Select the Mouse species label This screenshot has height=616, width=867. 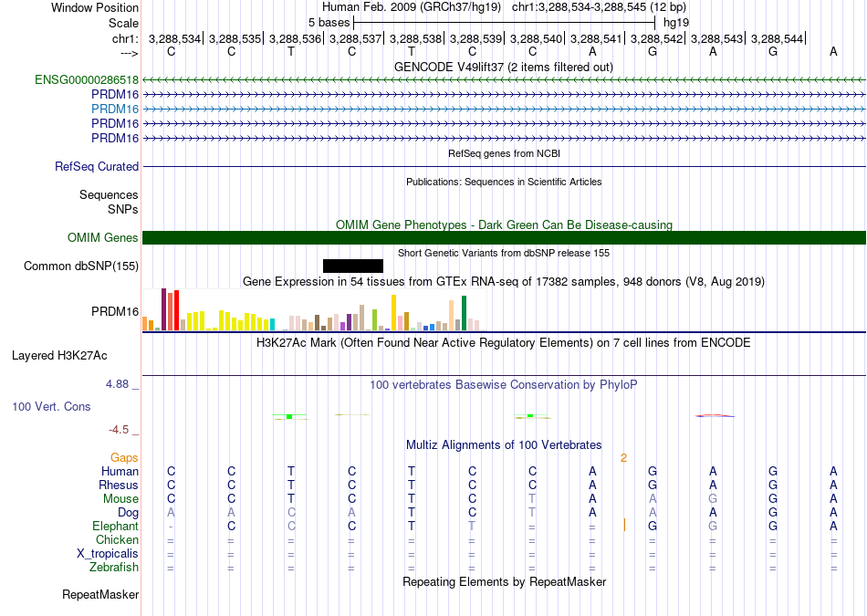[121, 499]
